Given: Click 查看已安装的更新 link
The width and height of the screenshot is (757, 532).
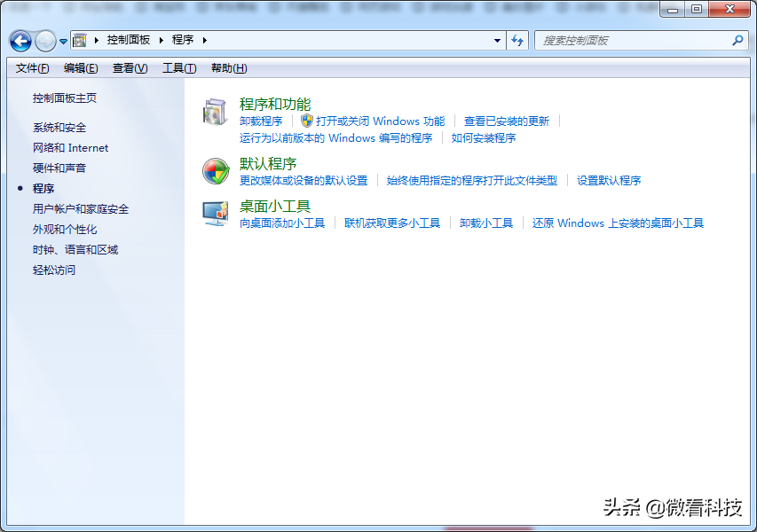Looking at the screenshot, I should coord(507,121).
